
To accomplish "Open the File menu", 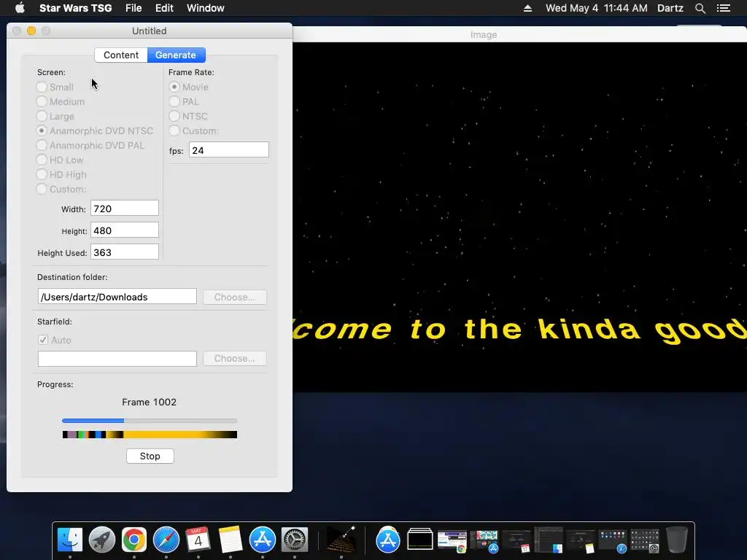I will coord(133,8).
